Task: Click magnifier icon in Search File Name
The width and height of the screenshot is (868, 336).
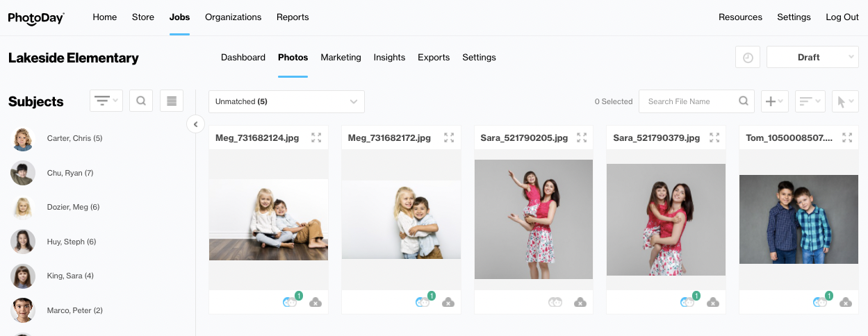Action: 744,101
